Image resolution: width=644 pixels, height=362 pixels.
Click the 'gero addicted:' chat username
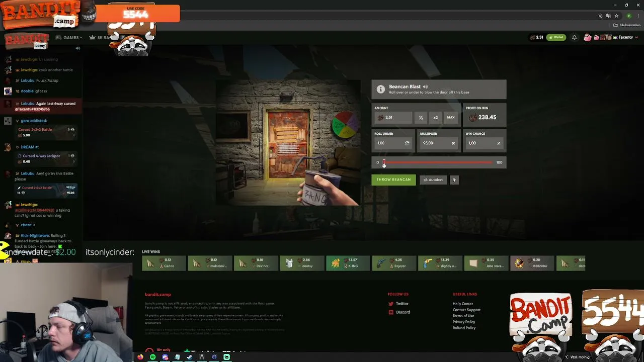point(34,121)
